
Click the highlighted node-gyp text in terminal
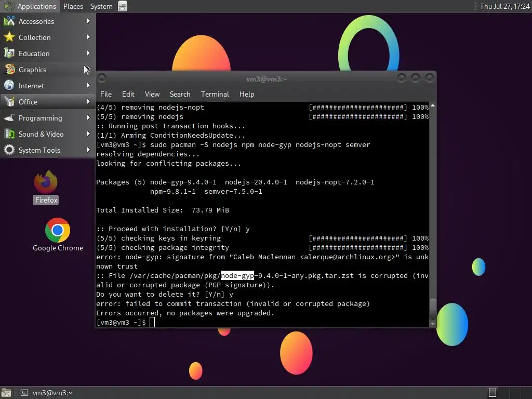click(237, 275)
